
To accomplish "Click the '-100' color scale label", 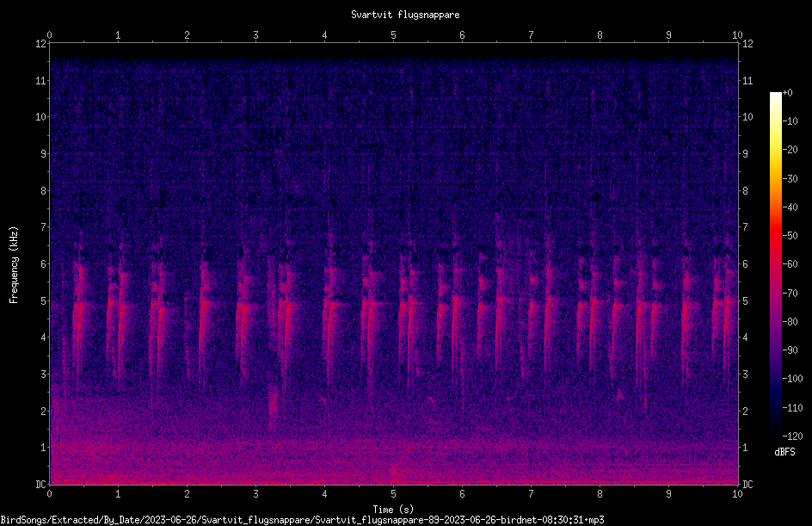I will [x=792, y=379].
